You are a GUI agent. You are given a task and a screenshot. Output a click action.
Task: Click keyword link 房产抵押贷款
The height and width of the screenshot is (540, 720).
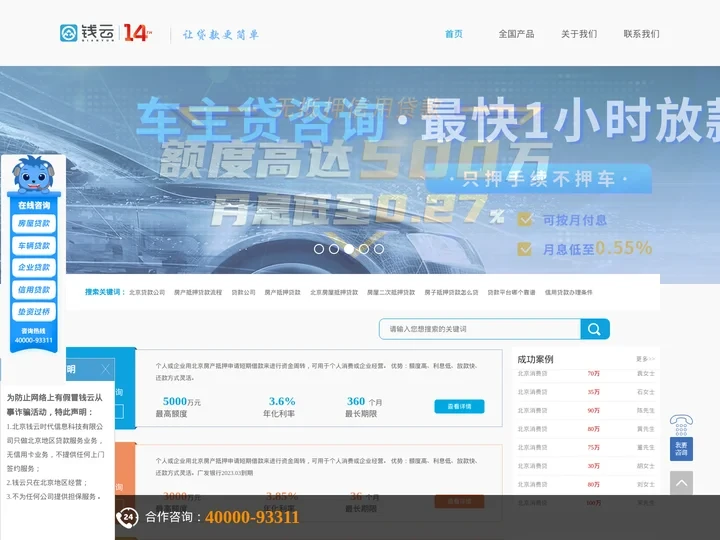click(282, 292)
